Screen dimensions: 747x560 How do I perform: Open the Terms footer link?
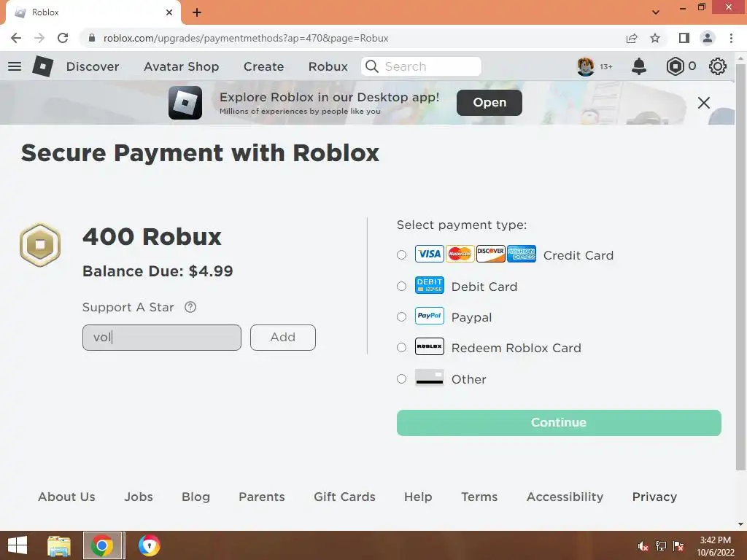tap(479, 497)
